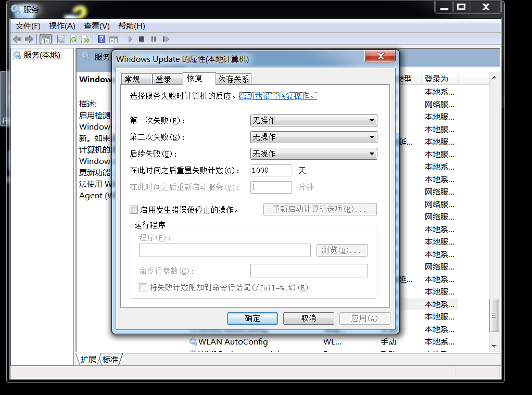Toggle the show/hide console tree icon
This screenshot has width=532, height=395.
pos(45,40)
